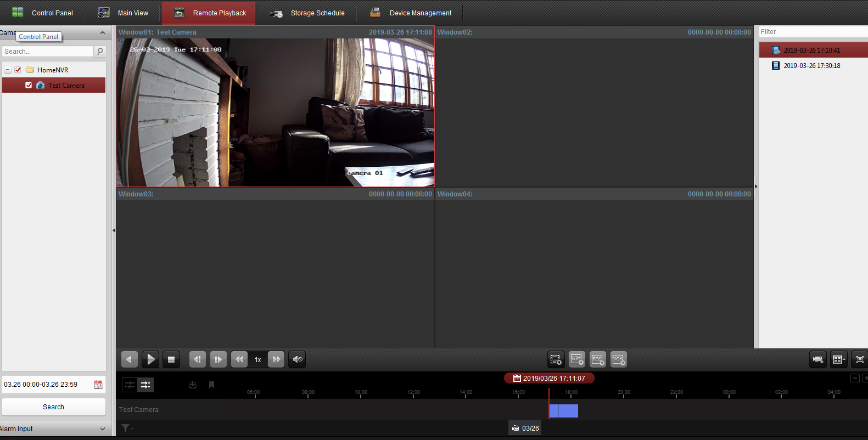Speed up playback with fast forward button
Image resolution: width=868 pixels, height=440 pixels.
(x=276, y=359)
